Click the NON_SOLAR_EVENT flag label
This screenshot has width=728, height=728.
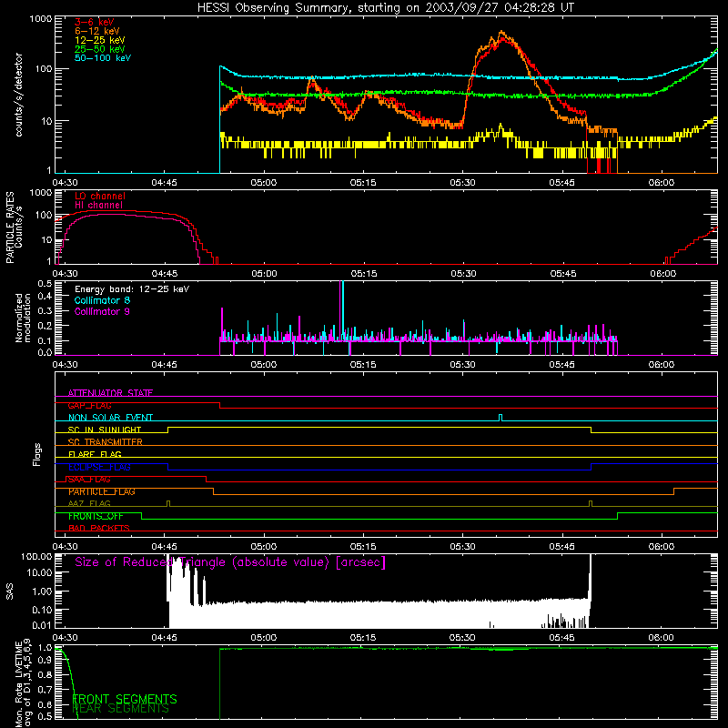point(110,418)
